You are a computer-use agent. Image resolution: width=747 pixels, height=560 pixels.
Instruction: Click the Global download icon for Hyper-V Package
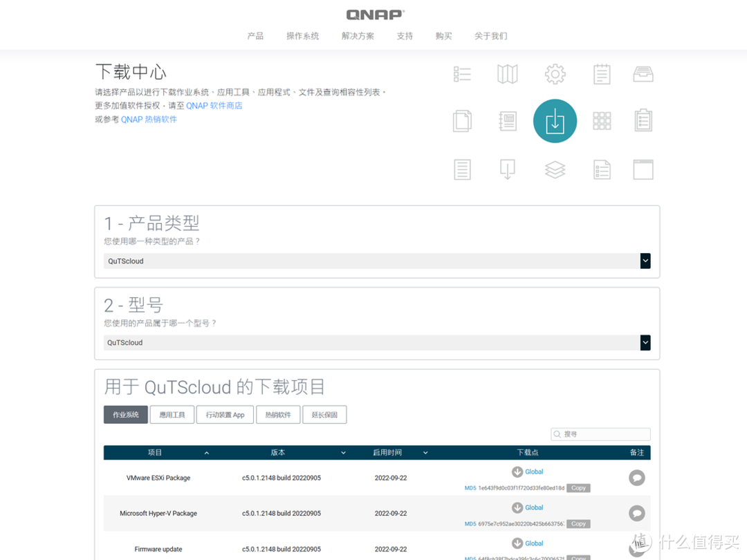[x=517, y=507]
